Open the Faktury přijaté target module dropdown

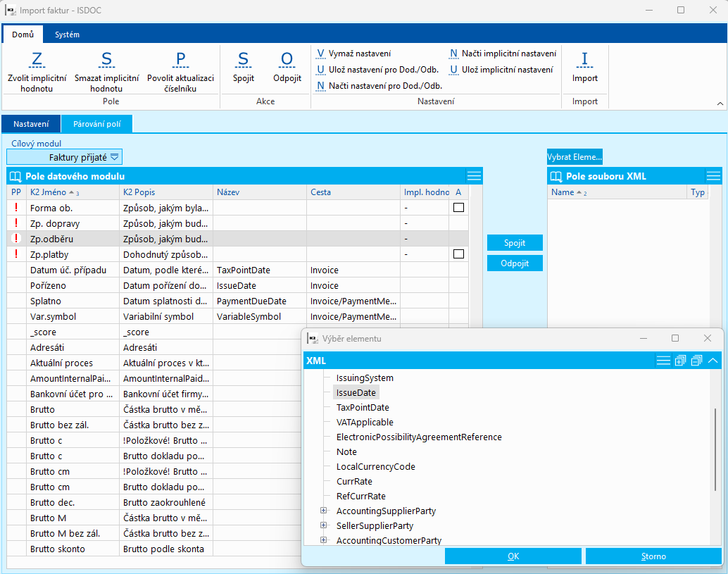115,157
